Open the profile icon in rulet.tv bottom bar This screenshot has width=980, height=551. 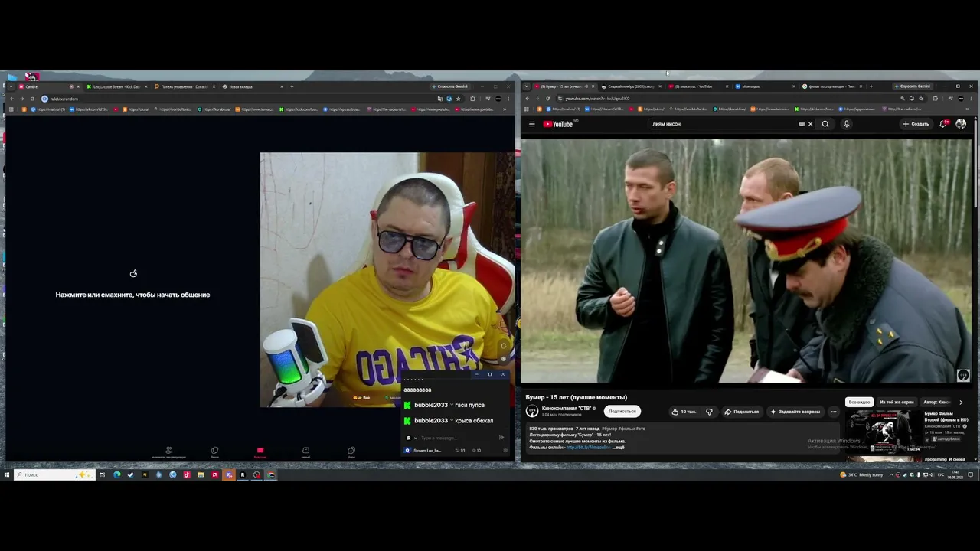coord(168,452)
